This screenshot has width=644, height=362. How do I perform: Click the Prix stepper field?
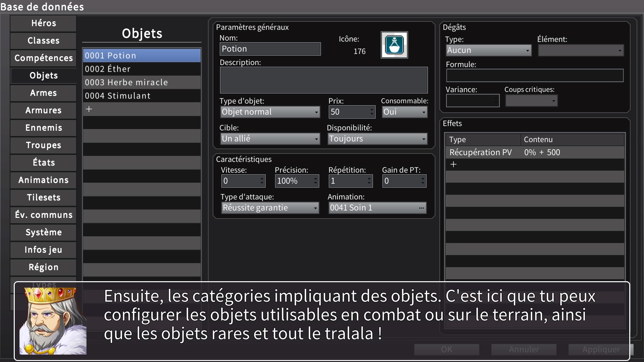352,112
